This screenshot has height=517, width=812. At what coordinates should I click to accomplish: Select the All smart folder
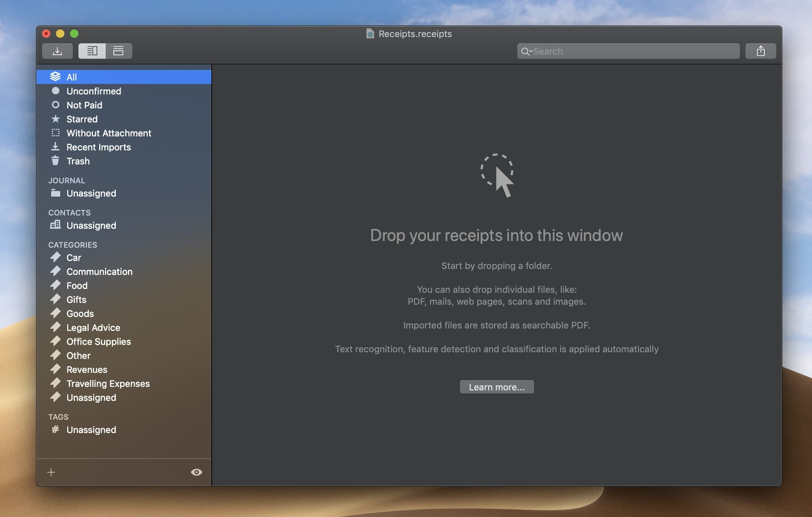point(72,77)
